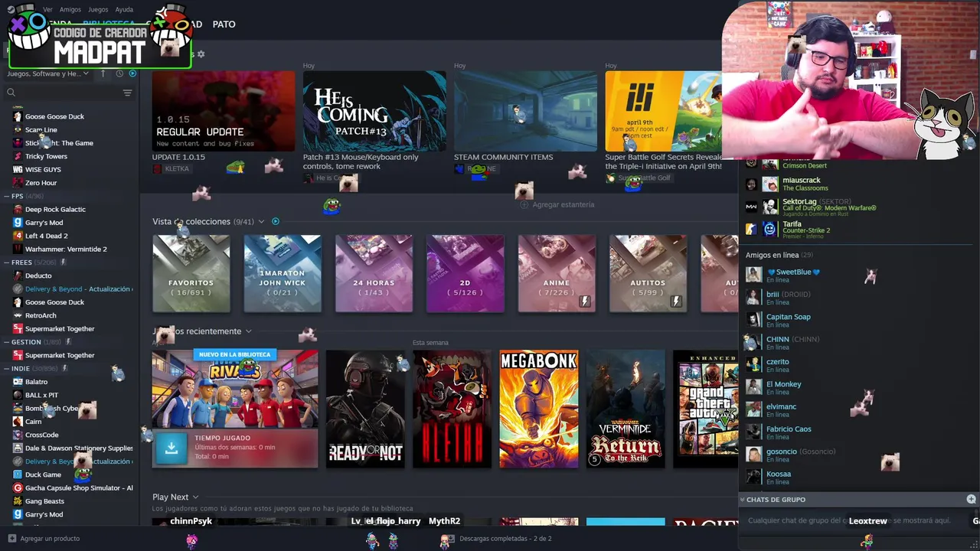Click the Duck Game icon
The height and width of the screenshot is (551, 980).
(18, 474)
